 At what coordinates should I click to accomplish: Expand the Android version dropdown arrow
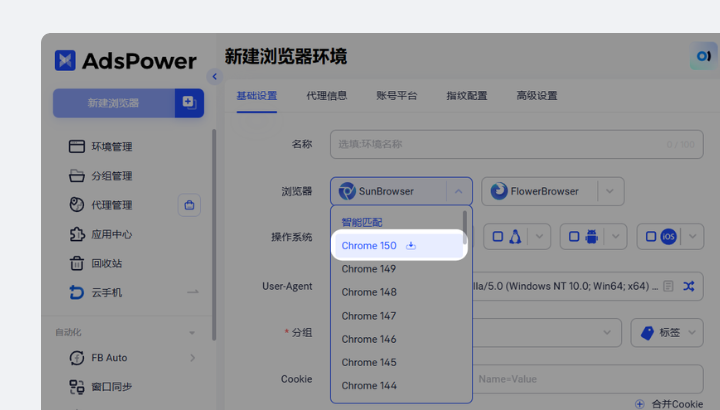(616, 236)
